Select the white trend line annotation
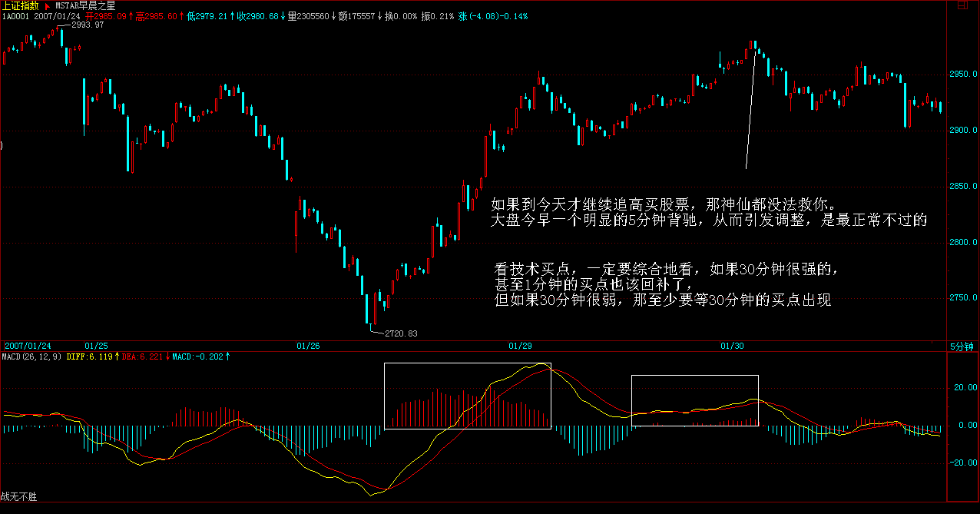 (x=750, y=108)
